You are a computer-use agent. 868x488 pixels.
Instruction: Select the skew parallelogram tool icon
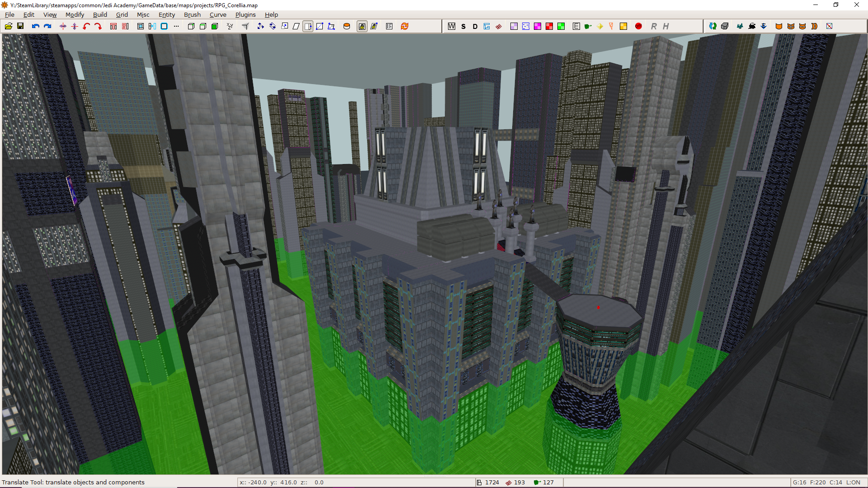click(x=296, y=26)
